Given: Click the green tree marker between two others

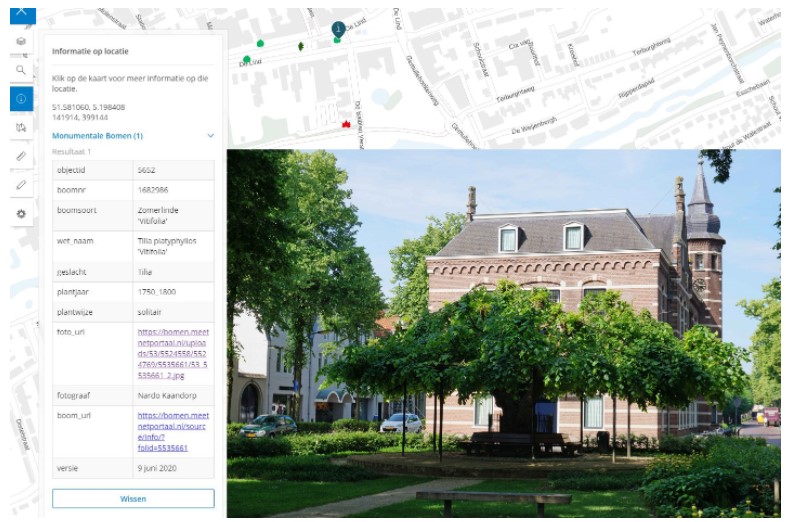Looking at the screenshot, I should pyautogui.click(x=260, y=44).
